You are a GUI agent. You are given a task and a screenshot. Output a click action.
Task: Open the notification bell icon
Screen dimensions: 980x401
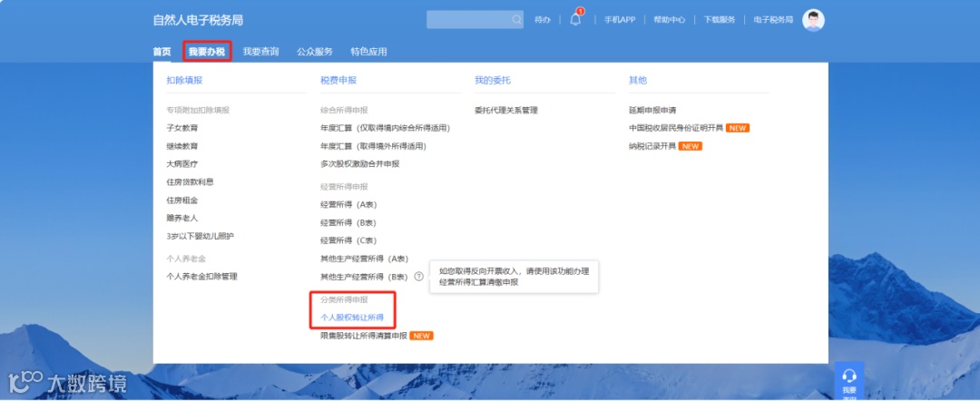tap(575, 19)
